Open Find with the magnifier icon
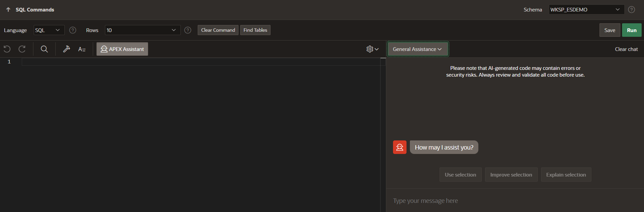The image size is (644, 212). click(x=44, y=49)
